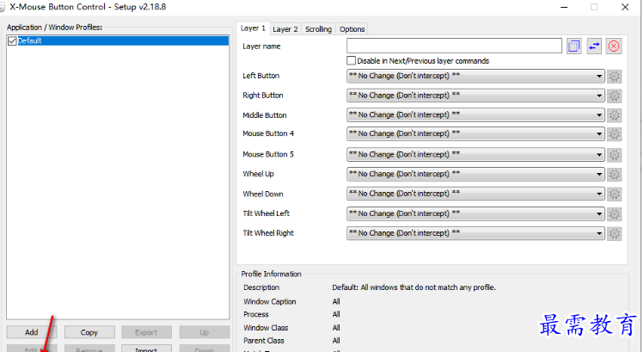Open the Tilt Wheel Right settings gear
The height and width of the screenshot is (352, 644).
click(x=614, y=233)
